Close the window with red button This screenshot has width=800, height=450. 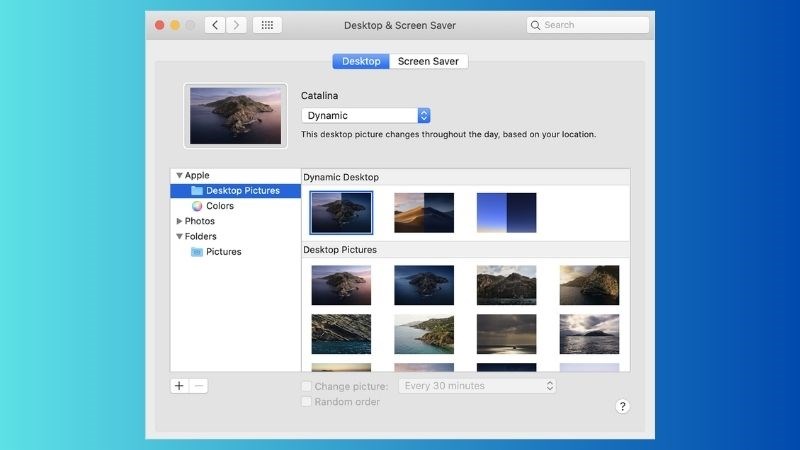pos(160,25)
